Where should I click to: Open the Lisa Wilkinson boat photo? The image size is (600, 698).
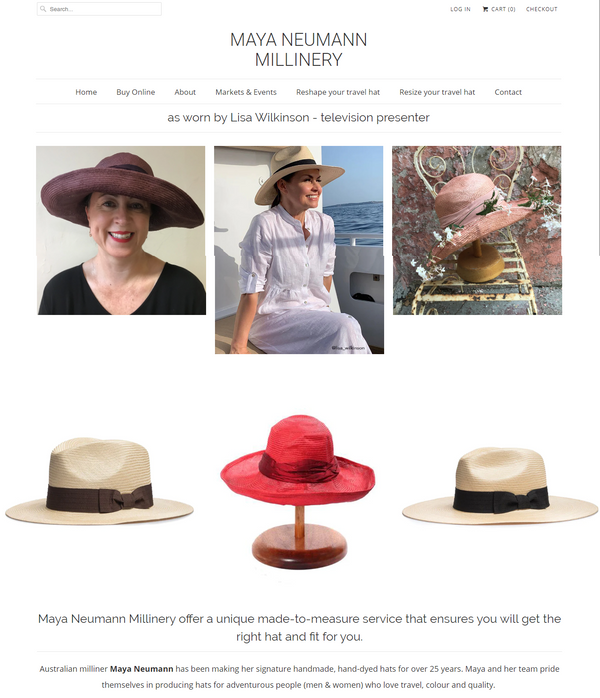pos(299,250)
